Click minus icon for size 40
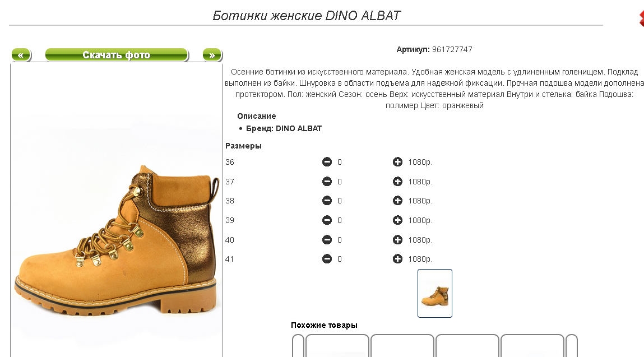This screenshot has height=357, width=644. point(327,239)
